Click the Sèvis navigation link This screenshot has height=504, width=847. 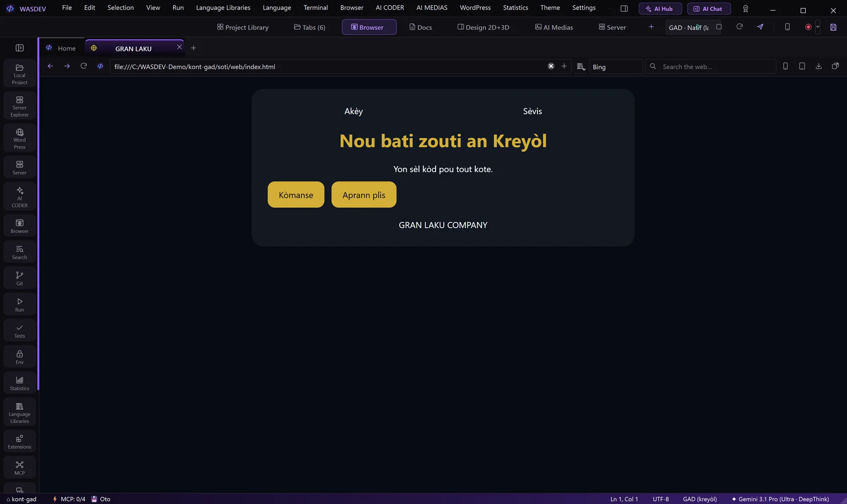[x=532, y=111]
